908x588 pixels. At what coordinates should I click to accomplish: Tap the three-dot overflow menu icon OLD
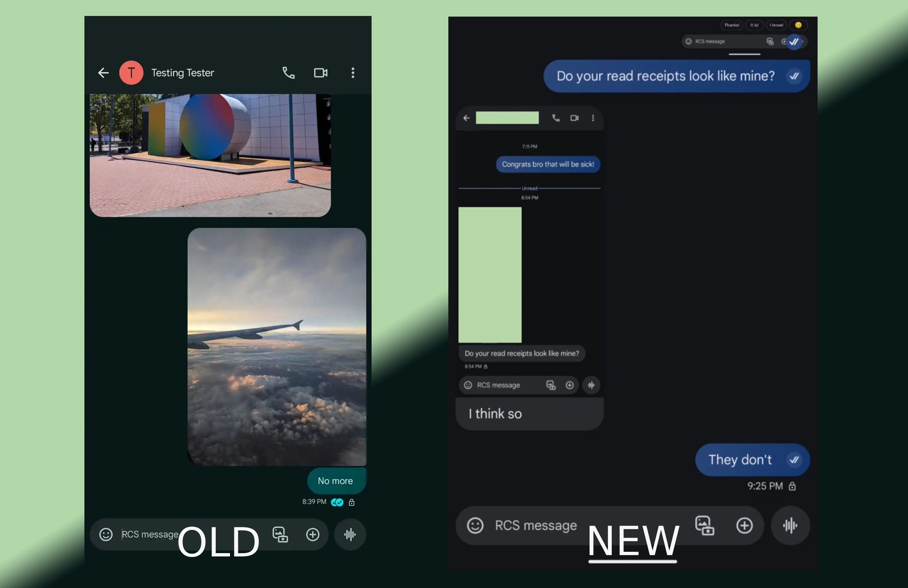(x=353, y=72)
